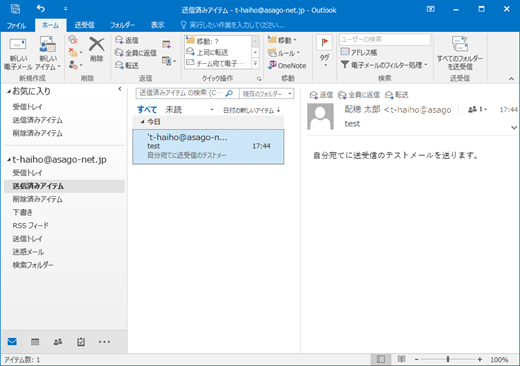Open Filter Email (電子メールのフィルター処理) dropdown
Screen dimensions: 520x366
coord(384,65)
